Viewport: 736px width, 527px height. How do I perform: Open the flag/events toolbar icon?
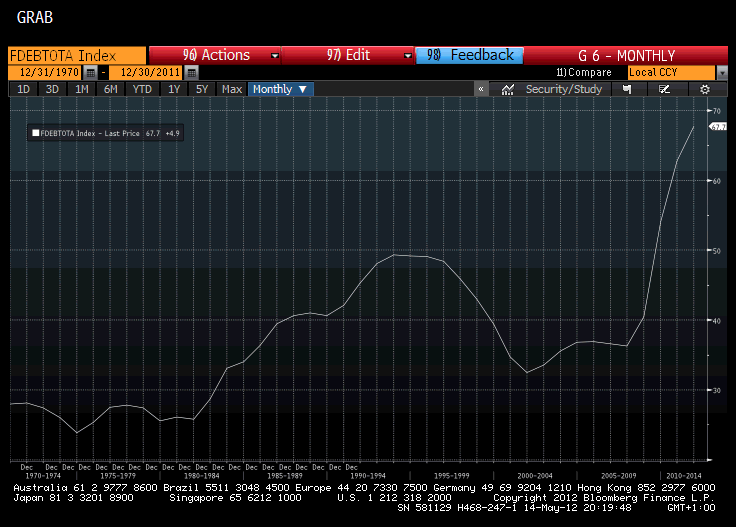(x=627, y=89)
